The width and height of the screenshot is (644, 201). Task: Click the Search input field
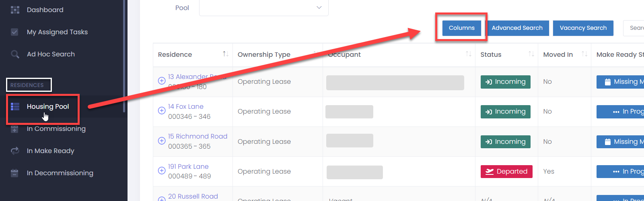coord(634,28)
